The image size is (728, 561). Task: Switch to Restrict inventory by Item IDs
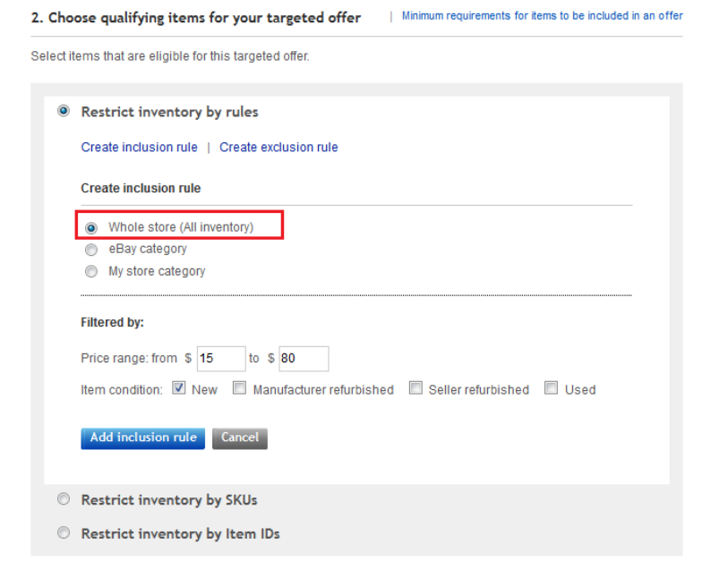[63, 533]
